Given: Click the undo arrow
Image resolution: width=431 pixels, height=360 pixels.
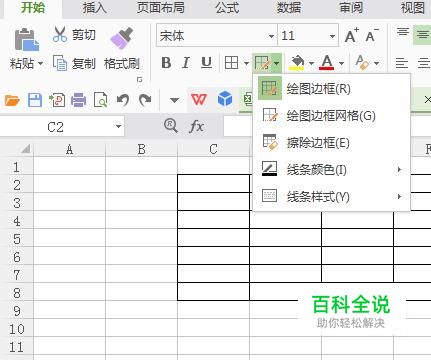Looking at the screenshot, I should (123, 100).
